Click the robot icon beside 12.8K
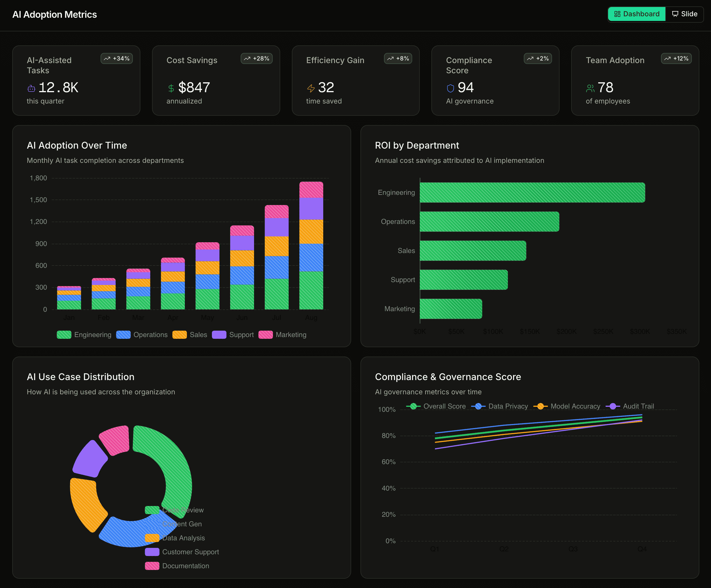711x588 pixels. coord(31,88)
